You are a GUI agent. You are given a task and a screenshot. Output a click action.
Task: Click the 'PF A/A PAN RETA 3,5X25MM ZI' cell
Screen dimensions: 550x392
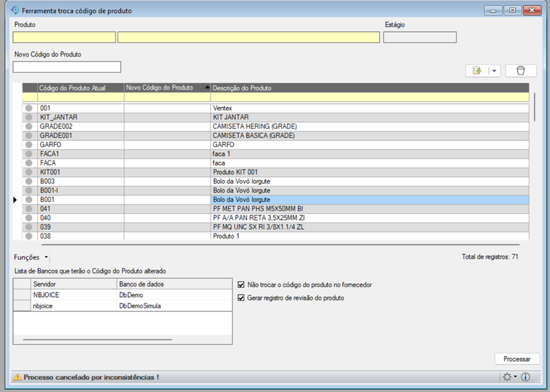(x=370, y=218)
